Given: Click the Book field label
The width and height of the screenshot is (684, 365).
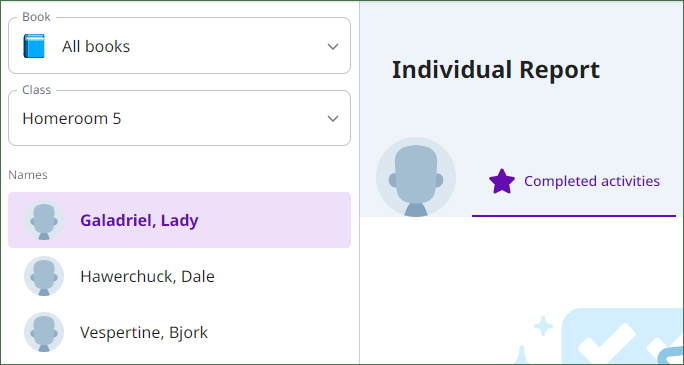Looking at the screenshot, I should coord(37,17).
